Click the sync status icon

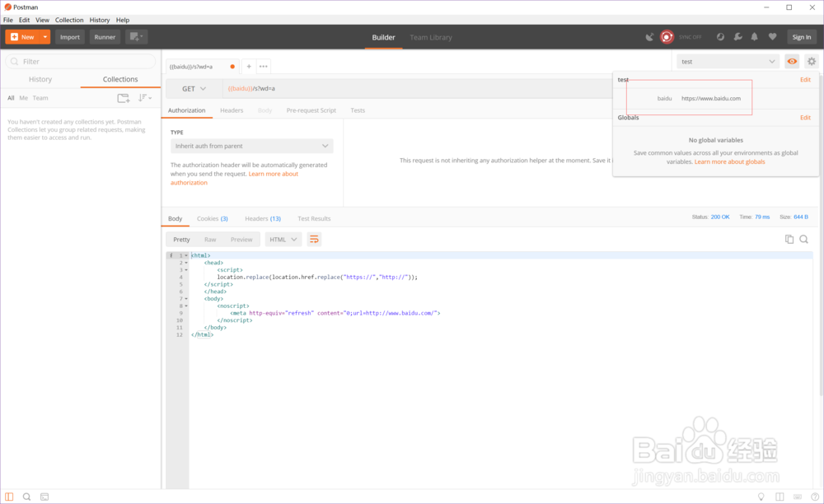667,37
